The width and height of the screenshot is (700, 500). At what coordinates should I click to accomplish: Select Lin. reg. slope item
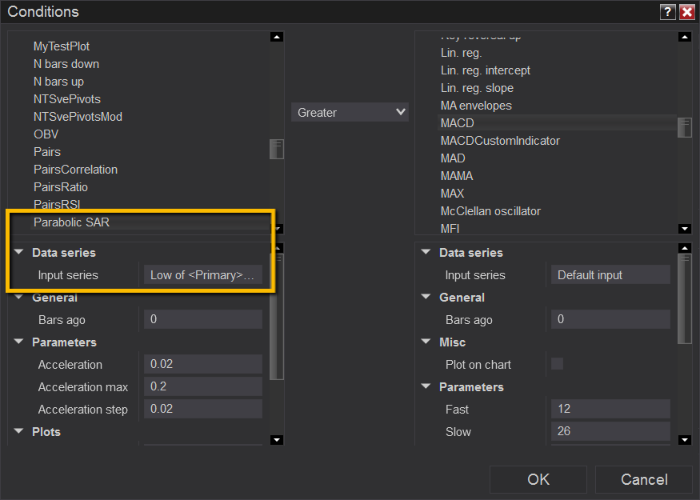click(x=477, y=88)
